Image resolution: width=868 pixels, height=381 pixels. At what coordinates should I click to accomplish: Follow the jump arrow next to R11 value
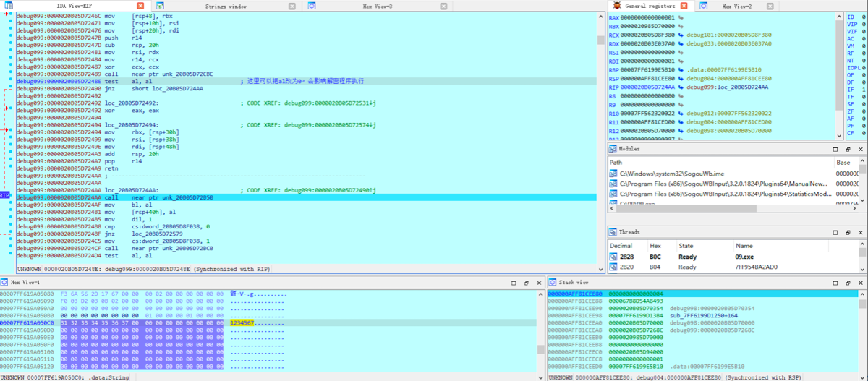(681, 121)
